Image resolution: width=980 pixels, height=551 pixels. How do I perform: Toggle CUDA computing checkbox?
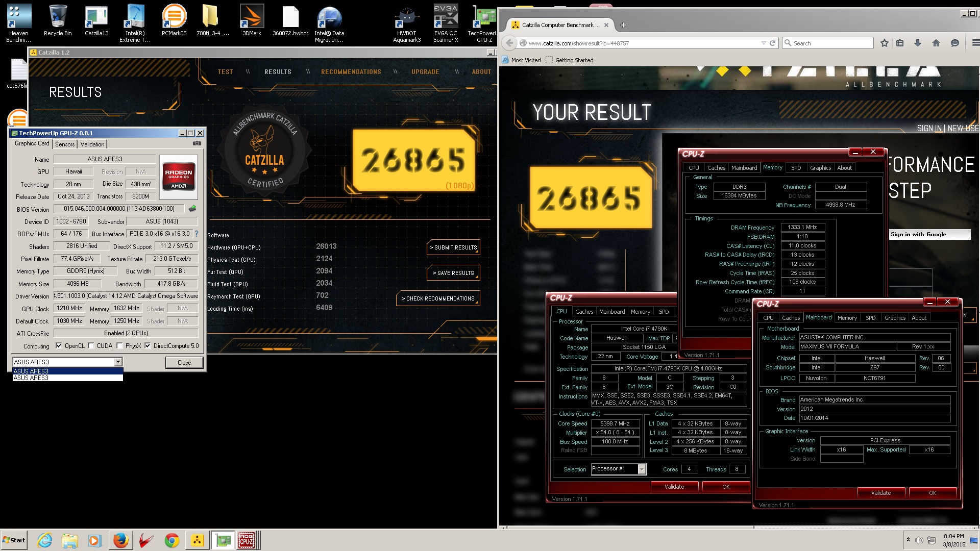pyautogui.click(x=91, y=345)
